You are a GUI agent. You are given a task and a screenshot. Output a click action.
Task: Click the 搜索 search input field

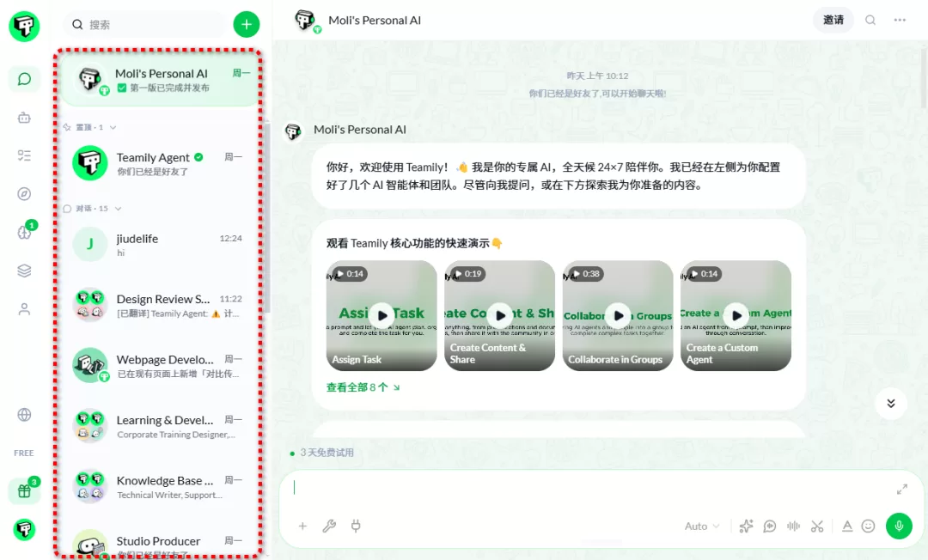143,24
